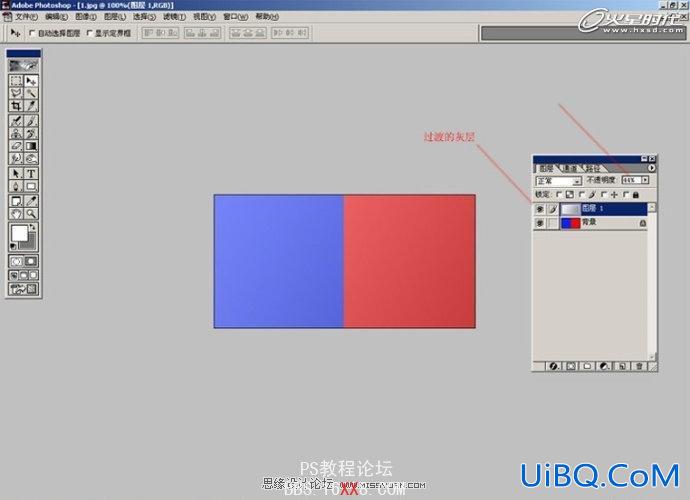The width and height of the screenshot is (690, 500).
Task: Select the Slice tool
Action: point(31,106)
